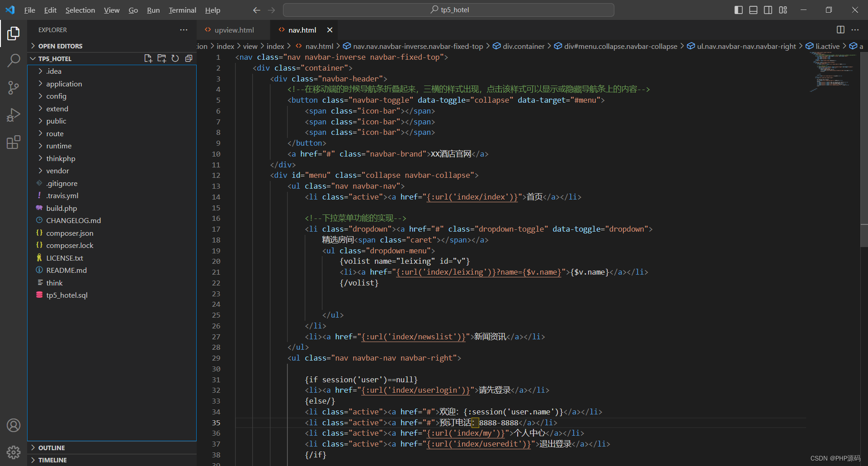Click breadcrumb li.active
This screenshot has width=868, height=466.
click(x=823, y=46)
